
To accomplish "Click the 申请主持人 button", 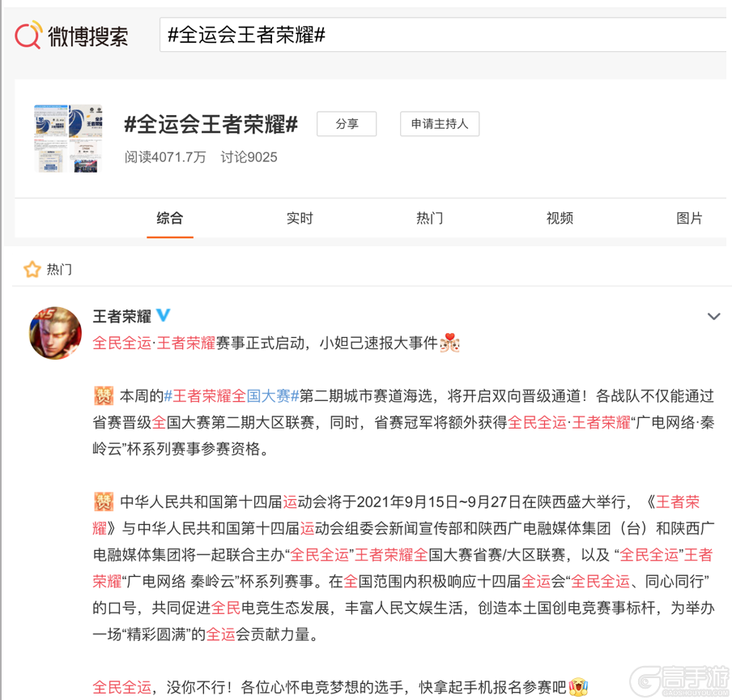I will [440, 124].
